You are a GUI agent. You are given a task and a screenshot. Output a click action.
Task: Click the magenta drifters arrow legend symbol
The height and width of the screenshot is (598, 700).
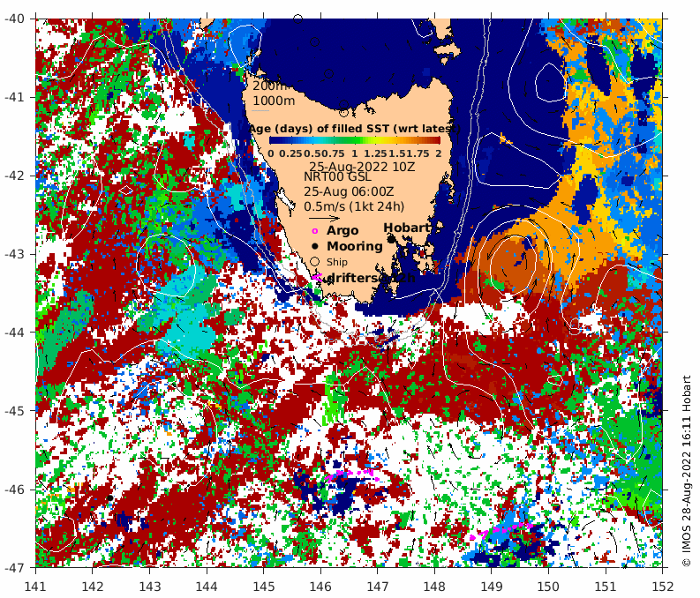pos(318,277)
